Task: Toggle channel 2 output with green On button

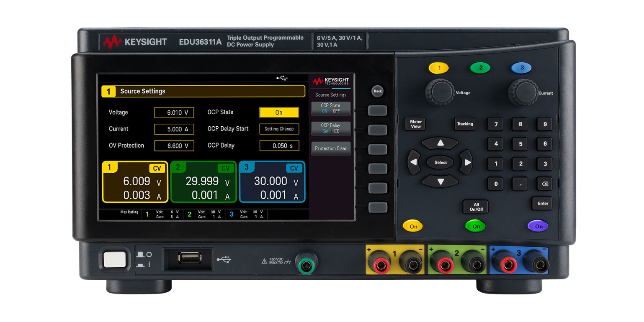Action: tap(476, 226)
